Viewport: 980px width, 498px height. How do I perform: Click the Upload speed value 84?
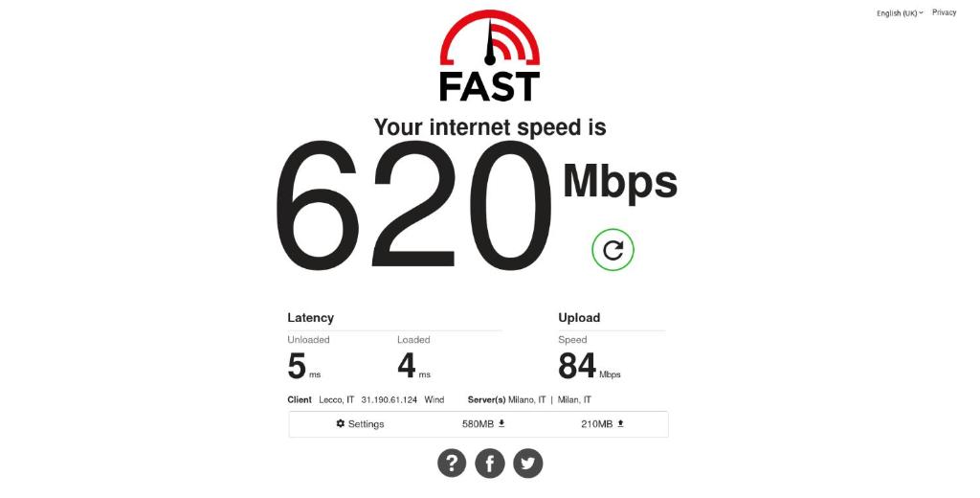[x=577, y=366]
